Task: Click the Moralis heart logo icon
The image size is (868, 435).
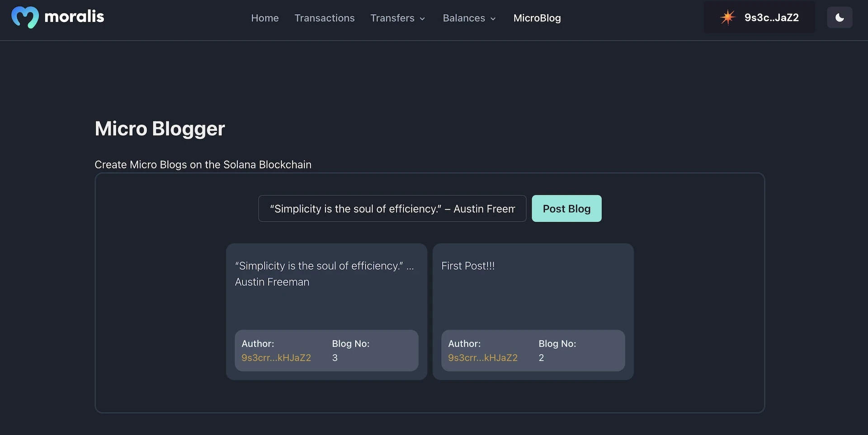Action: (x=26, y=17)
